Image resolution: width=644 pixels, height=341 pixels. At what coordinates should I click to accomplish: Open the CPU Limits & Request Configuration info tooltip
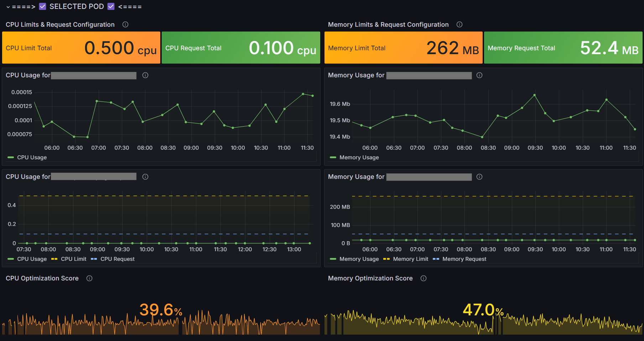click(125, 24)
